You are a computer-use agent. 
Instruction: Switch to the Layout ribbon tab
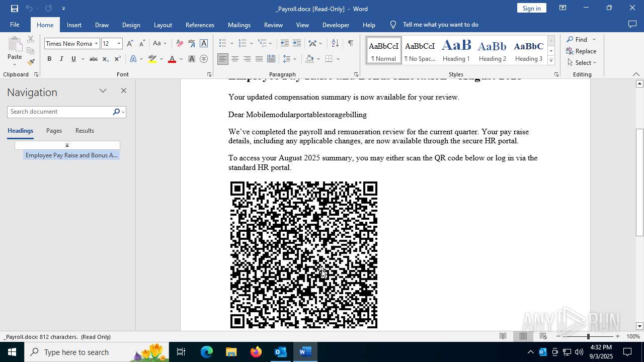click(163, 25)
